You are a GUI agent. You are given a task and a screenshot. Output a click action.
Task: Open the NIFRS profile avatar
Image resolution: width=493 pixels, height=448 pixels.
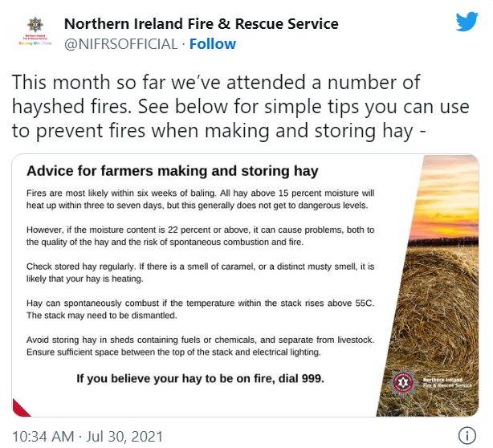click(x=35, y=33)
